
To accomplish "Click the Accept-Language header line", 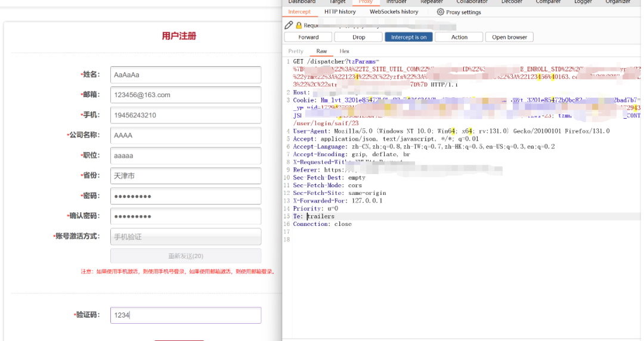I will (423, 147).
